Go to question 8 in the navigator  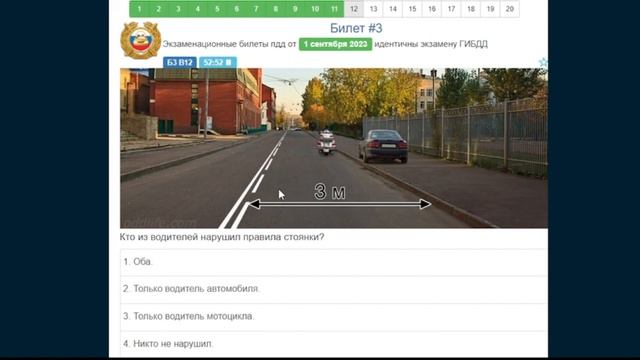coord(276,9)
